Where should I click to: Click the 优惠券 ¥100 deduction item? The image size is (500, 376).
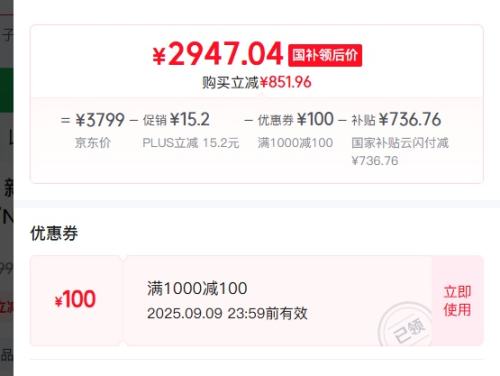[295, 119]
